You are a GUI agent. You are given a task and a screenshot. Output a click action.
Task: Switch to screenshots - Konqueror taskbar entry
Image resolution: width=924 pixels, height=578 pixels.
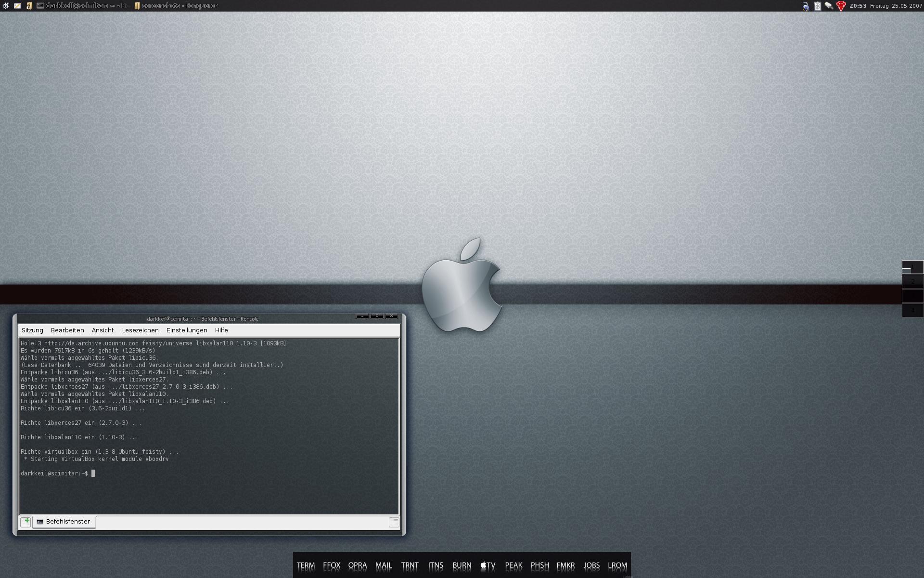pos(176,6)
